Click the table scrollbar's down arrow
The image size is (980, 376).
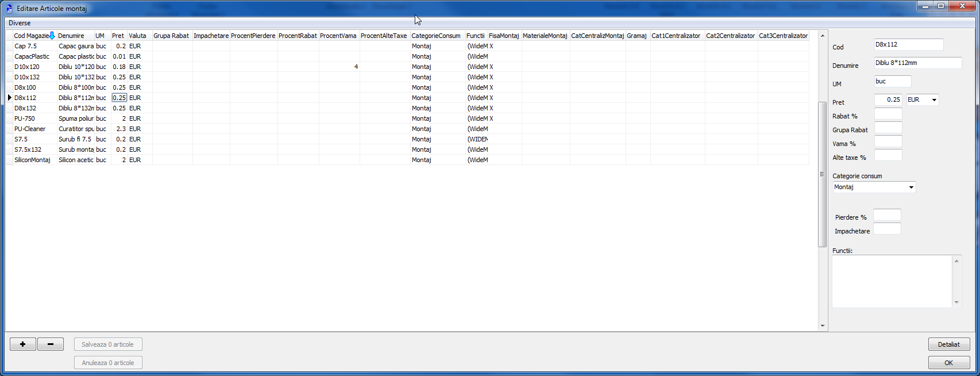[823, 325]
